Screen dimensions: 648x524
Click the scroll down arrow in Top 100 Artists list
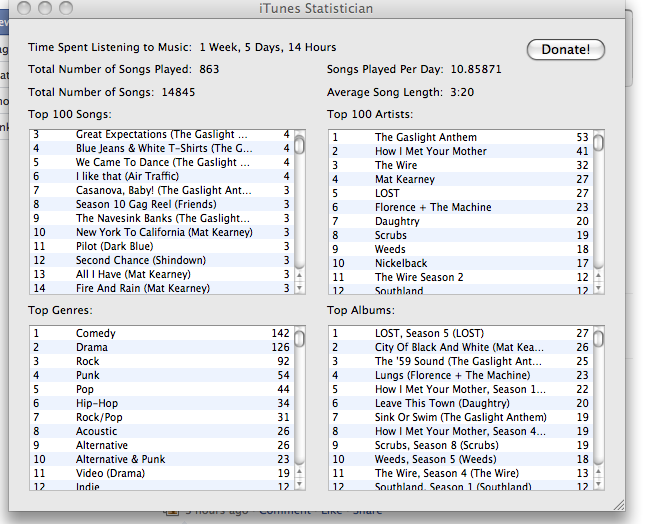[598, 288]
